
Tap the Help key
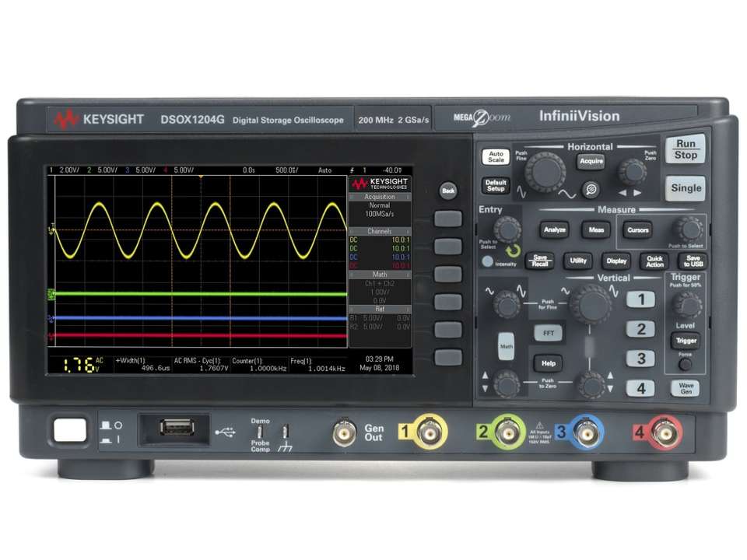pos(549,363)
